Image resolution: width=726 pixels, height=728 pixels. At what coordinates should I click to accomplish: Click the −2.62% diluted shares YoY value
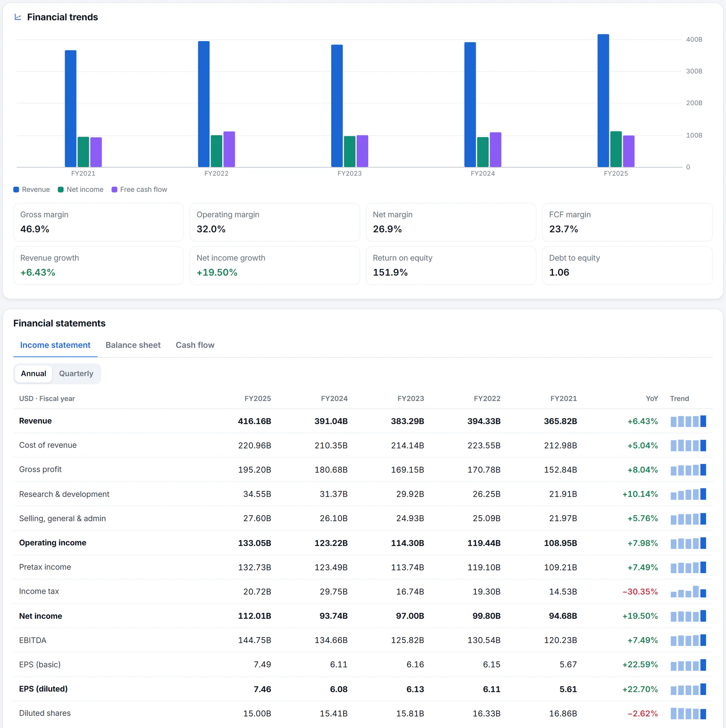[643, 713]
